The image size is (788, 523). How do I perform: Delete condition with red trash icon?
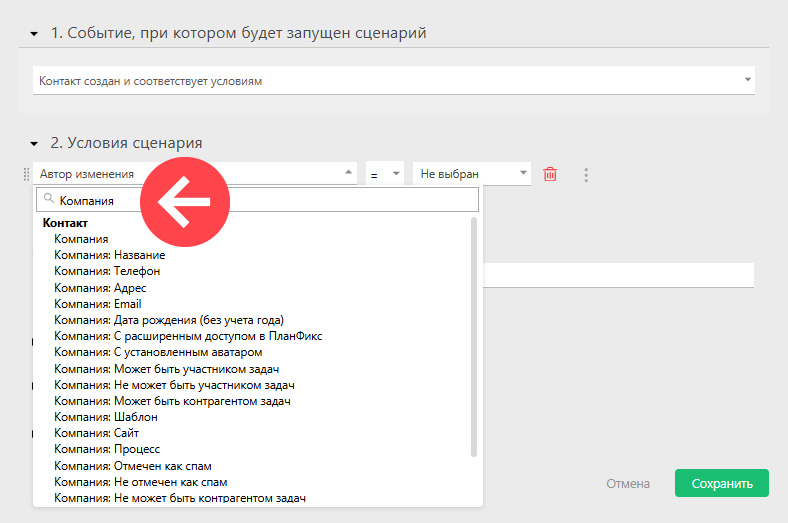(550, 174)
